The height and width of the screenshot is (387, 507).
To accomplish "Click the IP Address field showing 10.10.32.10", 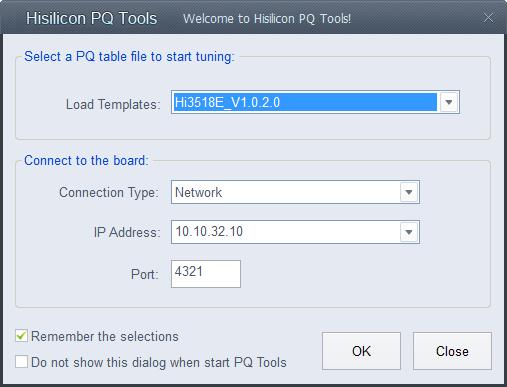I will coord(295,232).
